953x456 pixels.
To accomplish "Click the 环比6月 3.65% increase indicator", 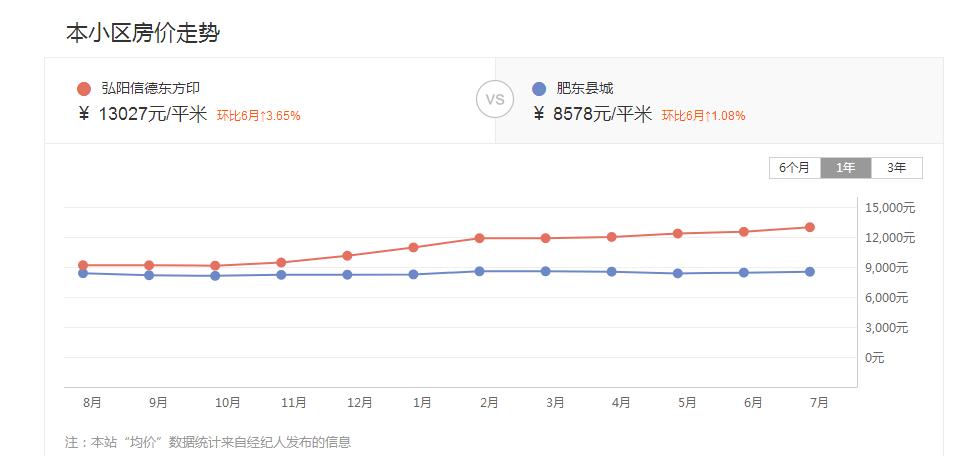I will [x=258, y=116].
